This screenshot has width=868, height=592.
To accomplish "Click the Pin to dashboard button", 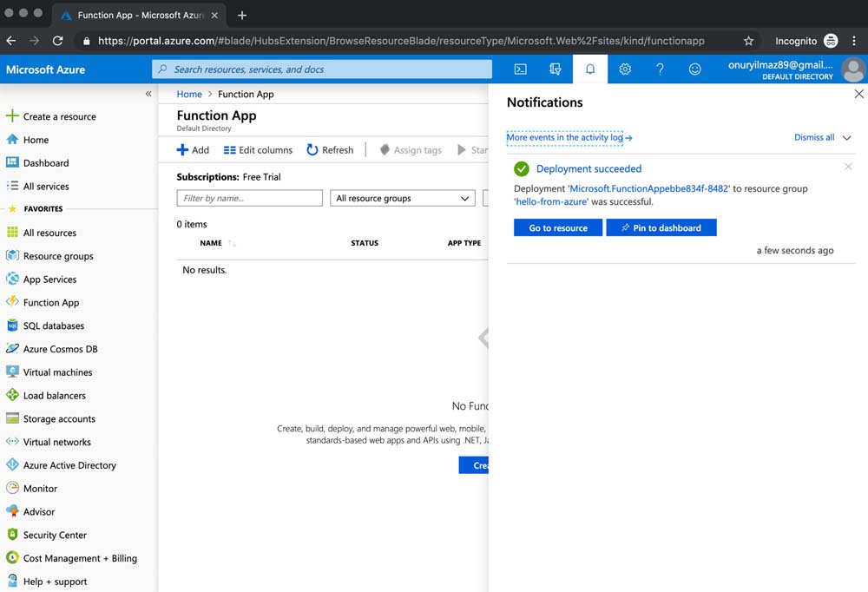I will [x=661, y=227].
